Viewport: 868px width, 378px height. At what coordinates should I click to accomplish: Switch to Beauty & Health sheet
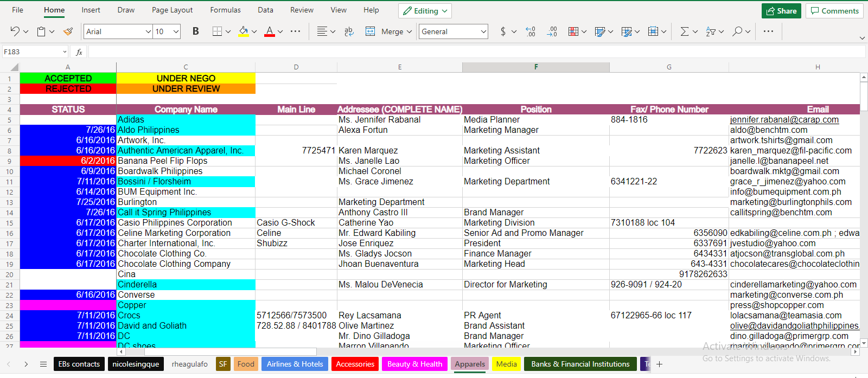point(414,364)
